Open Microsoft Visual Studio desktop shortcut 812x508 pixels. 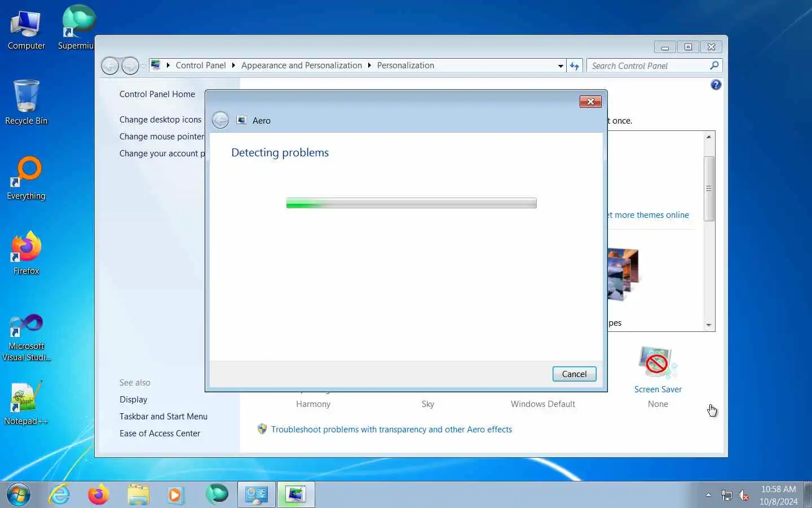point(26,337)
